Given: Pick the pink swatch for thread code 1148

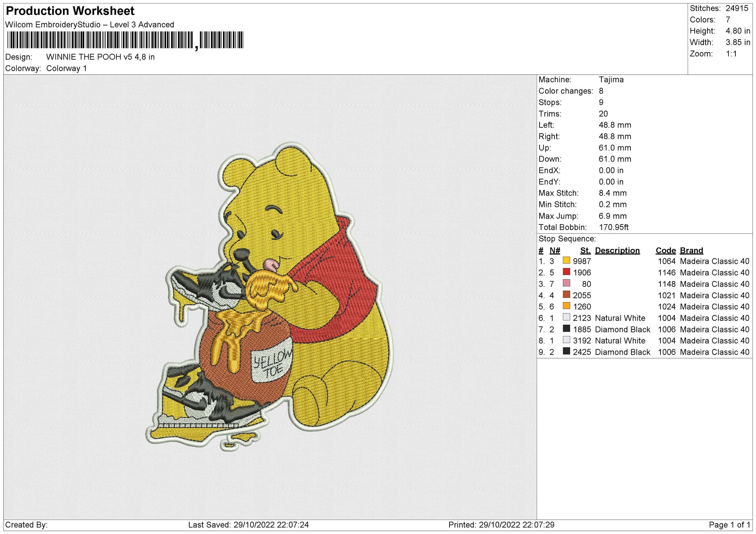Looking at the screenshot, I should tap(566, 283).
